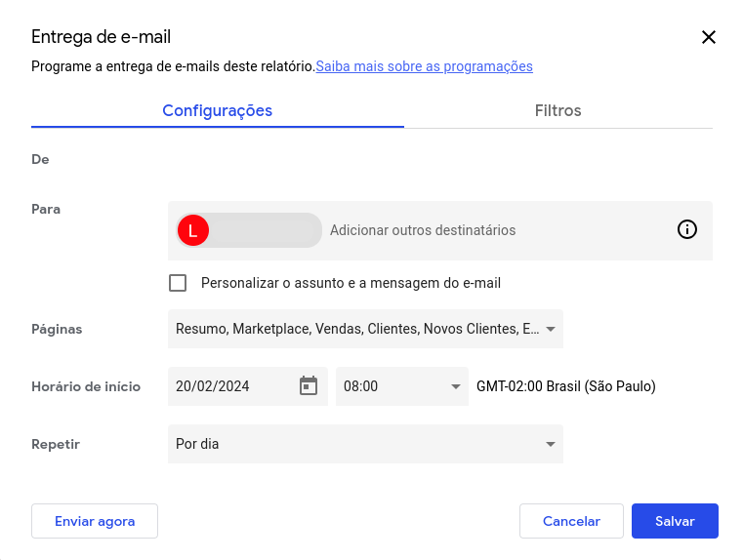Open the 08:00 start time dropdown
The image size is (743, 560).
[x=391, y=386]
